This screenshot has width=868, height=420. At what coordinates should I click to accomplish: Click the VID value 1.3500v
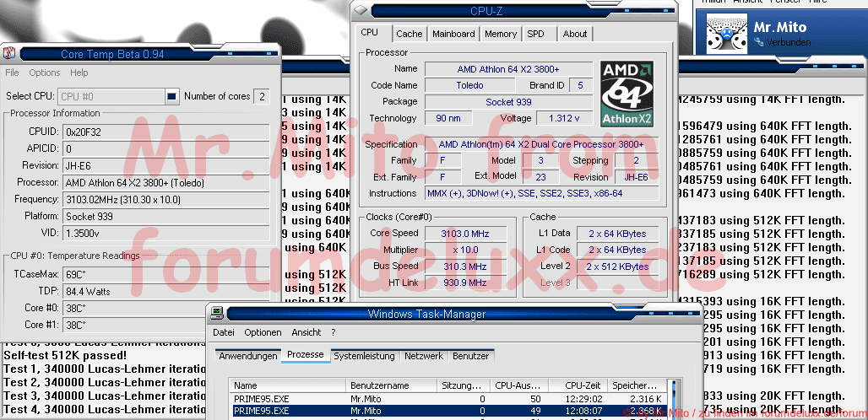(x=166, y=233)
